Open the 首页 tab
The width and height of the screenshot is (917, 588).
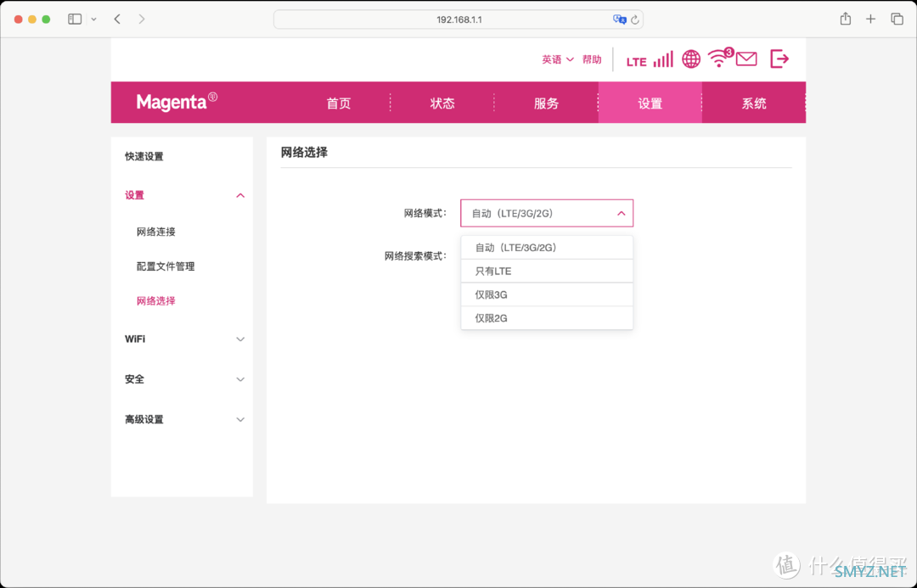[339, 104]
